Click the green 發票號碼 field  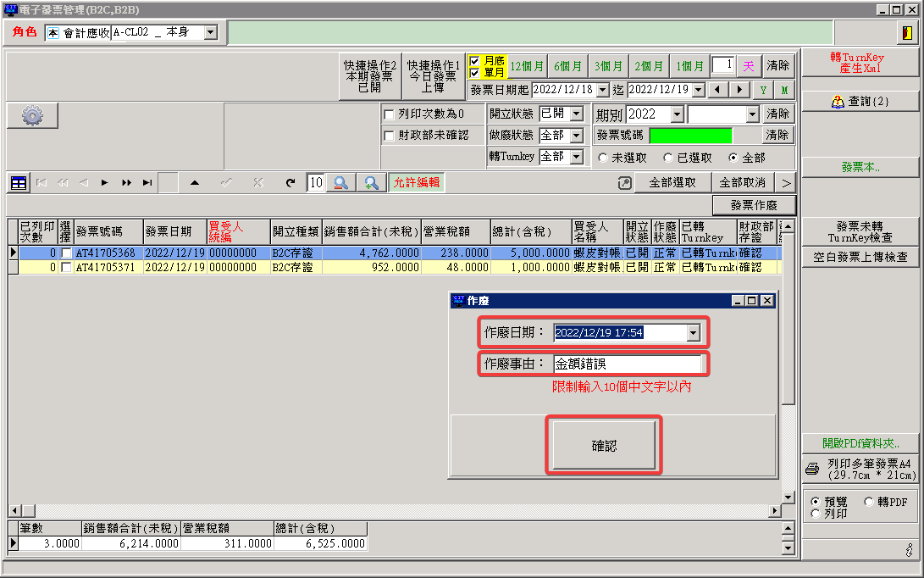coord(690,136)
